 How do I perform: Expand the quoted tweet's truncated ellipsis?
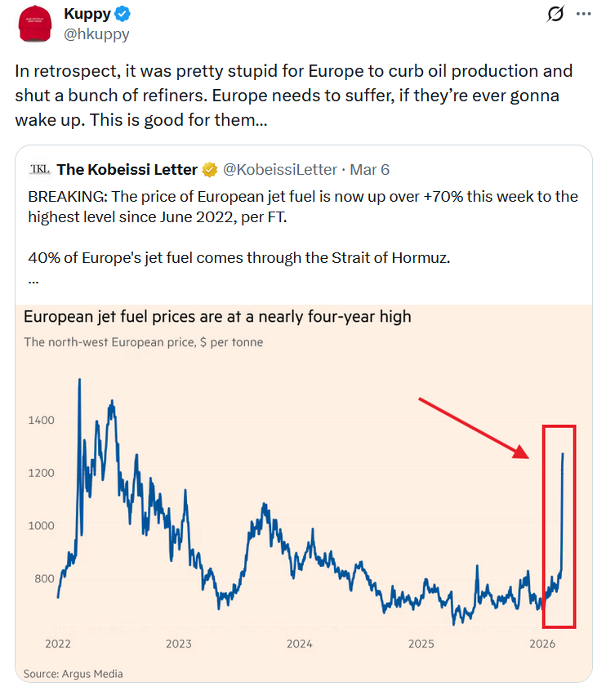click(x=33, y=278)
